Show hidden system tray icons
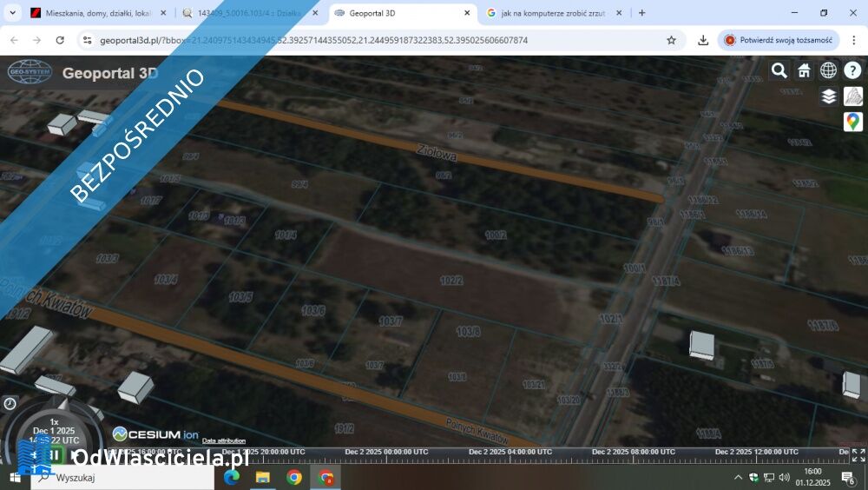This screenshot has height=490, width=868. (x=738, y=477)
